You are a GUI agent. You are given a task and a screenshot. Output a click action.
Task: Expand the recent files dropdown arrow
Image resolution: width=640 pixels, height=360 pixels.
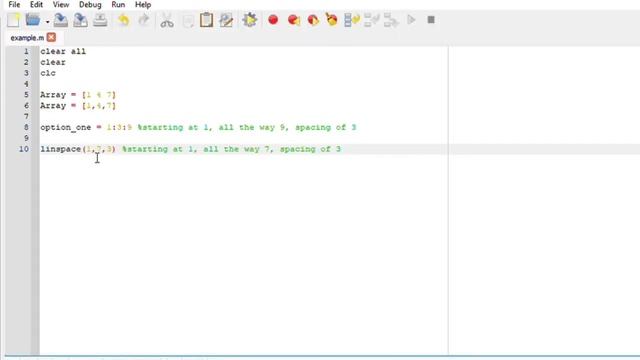pos(47,22)
